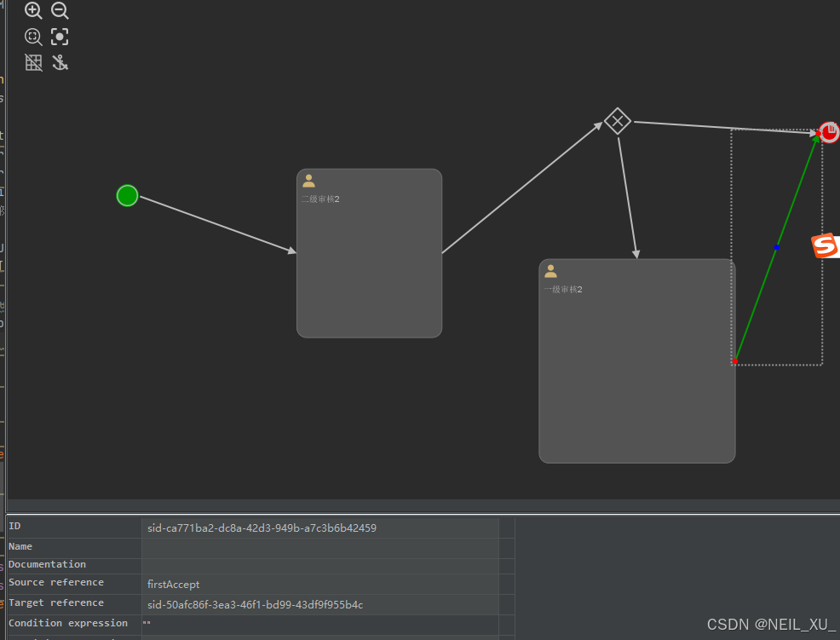Click the Name property value field
Image resolution: width=840 pixels, height=640 pixels.
(319, 548)
